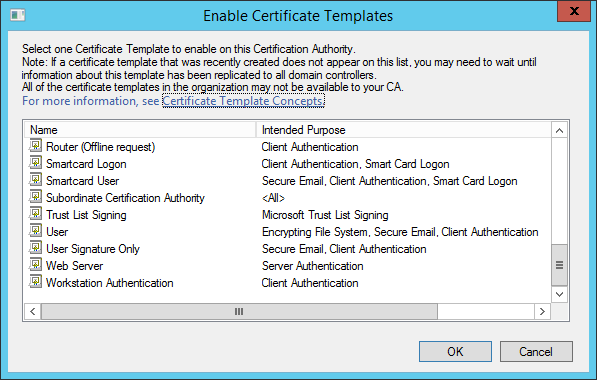
Task: Select the Web Server template name
Action: pos(74,266)
